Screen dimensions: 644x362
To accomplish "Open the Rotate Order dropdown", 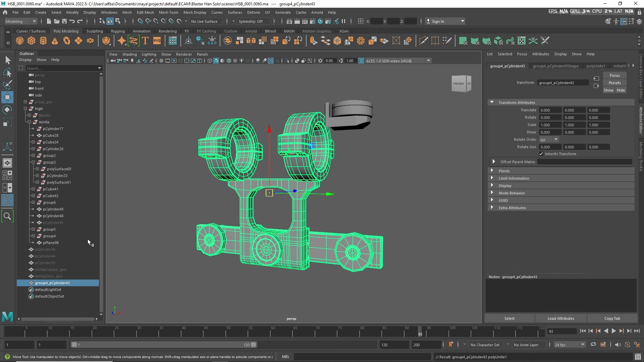I will click(549, 139).
